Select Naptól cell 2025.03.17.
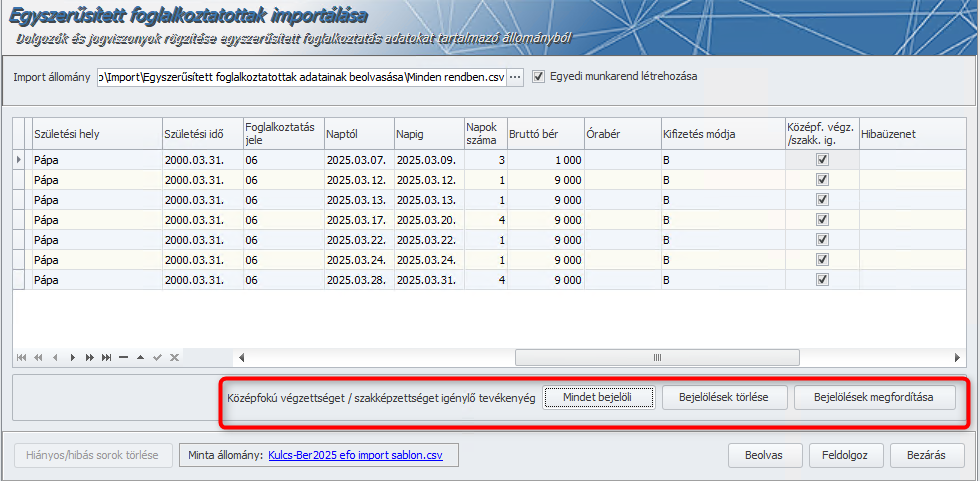The width and height of the screenshot is (980, 481). click(x=359, y=220)
